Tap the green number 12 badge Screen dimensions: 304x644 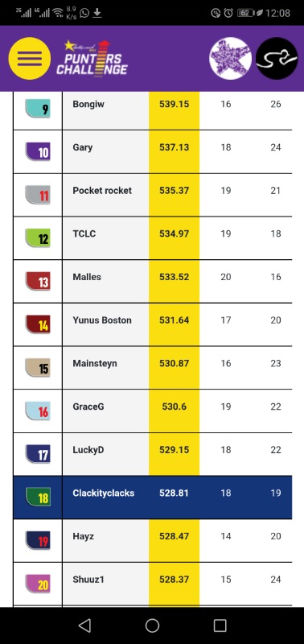38,238
